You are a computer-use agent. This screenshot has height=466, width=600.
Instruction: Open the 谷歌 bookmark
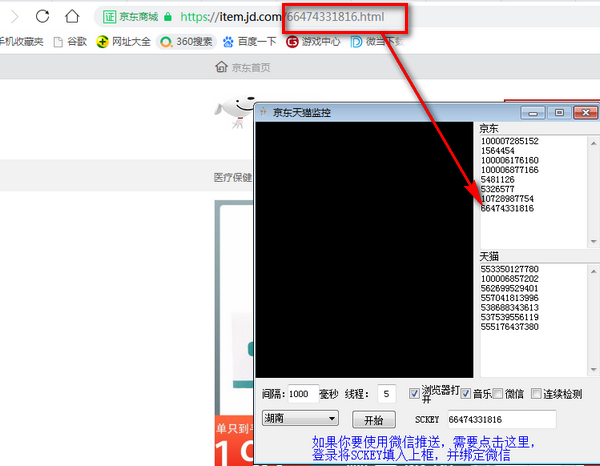coord(70,42)
